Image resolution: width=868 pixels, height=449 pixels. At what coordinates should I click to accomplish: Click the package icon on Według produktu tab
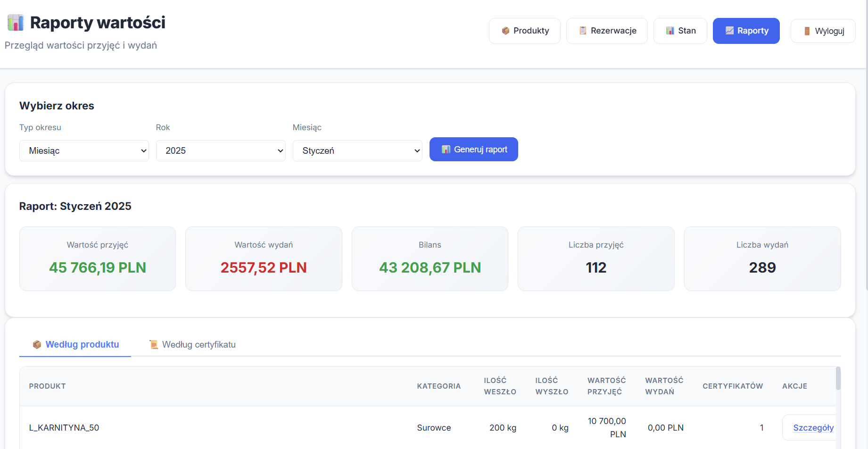pos(37,345)
